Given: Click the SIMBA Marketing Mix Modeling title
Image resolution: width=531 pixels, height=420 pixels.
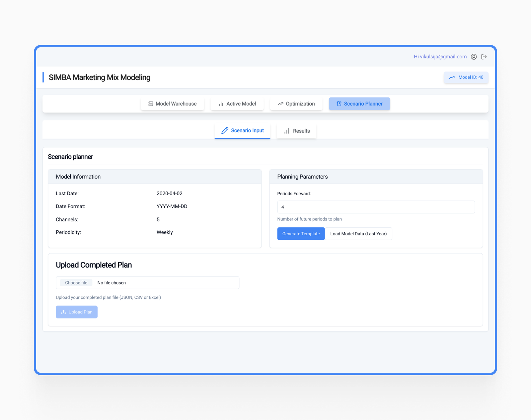Looking at the screenshot, I should click(x=100, y=77).
